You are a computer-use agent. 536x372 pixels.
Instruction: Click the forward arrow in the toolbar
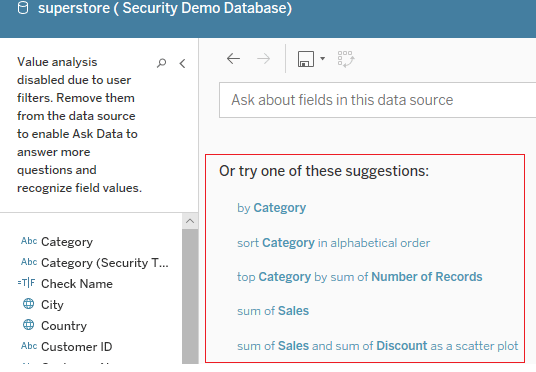(x=264, y=58)
